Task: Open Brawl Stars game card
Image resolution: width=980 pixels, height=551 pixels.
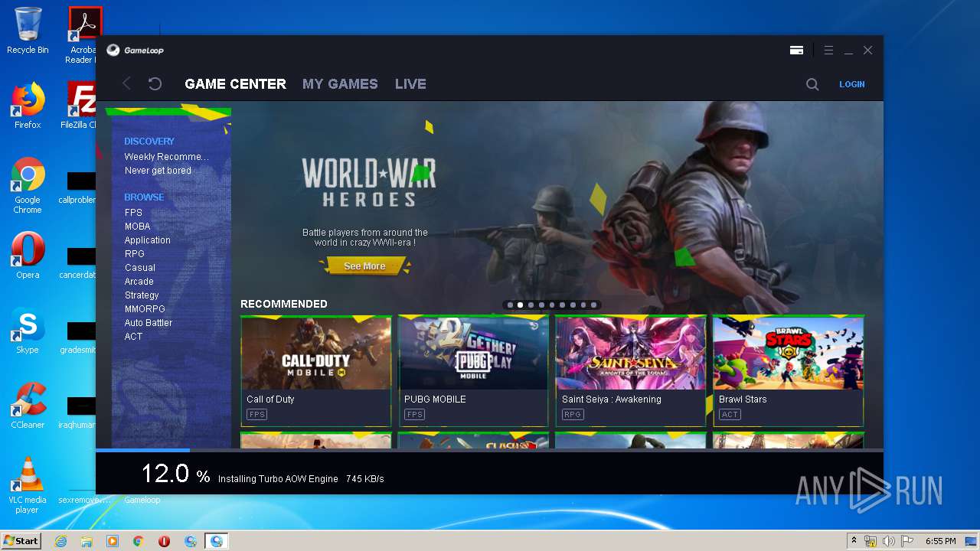Action: coord(789,371)
